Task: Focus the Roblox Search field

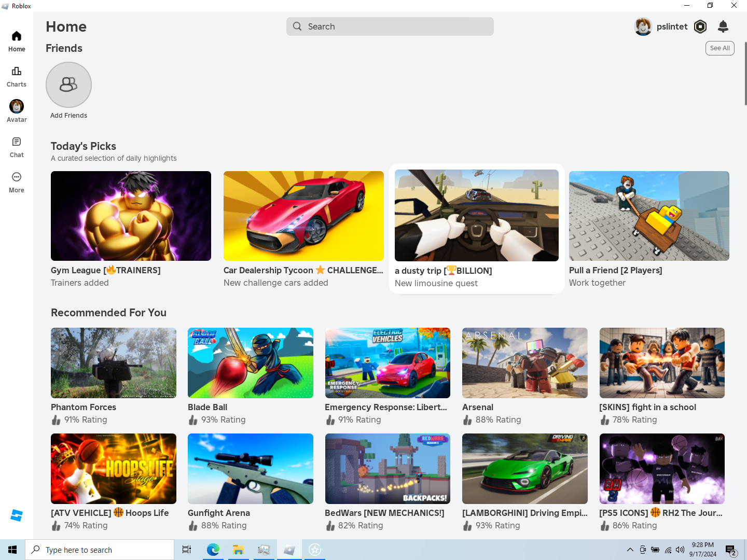Action: point(390,26)
